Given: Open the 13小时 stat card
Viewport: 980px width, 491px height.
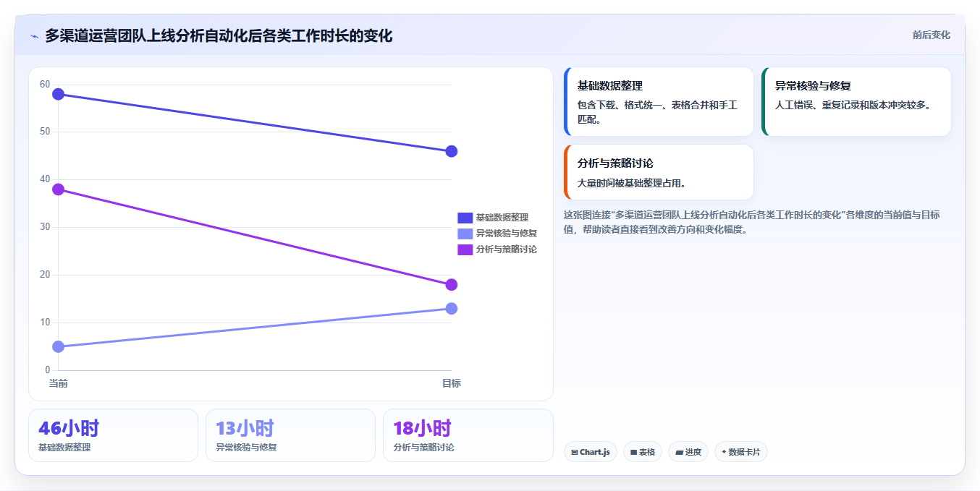Looking at the screenshot, I should (290, 435).
